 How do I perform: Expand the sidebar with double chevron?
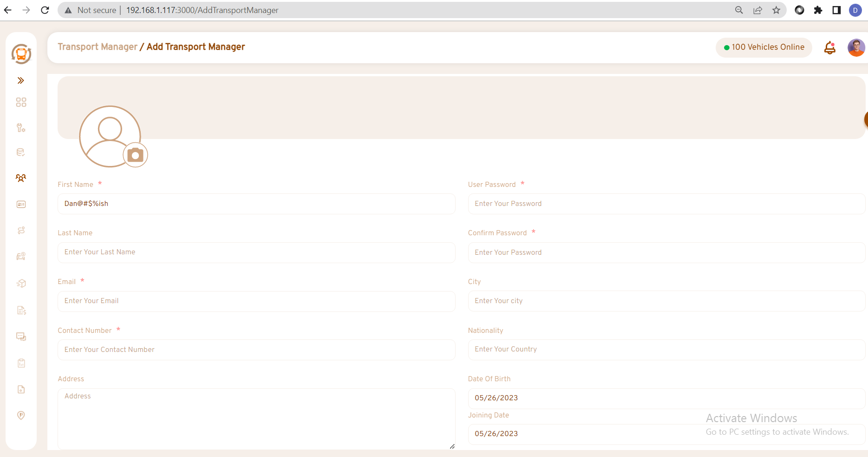21,80
